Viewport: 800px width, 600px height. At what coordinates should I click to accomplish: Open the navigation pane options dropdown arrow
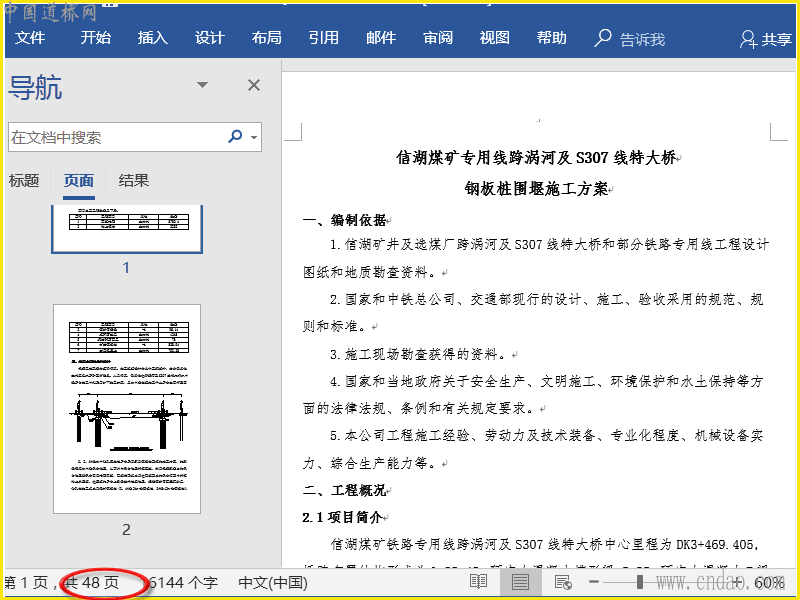point(203,85)
